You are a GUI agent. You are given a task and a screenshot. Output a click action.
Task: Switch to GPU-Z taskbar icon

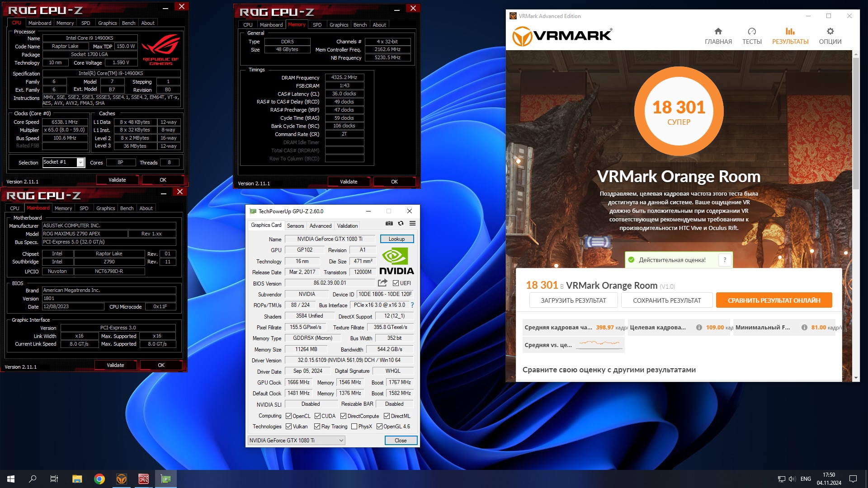click(166, 479)
